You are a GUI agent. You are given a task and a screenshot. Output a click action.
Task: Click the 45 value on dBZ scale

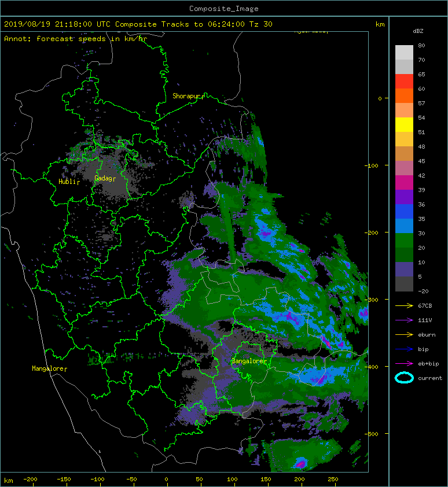[421, 161]
